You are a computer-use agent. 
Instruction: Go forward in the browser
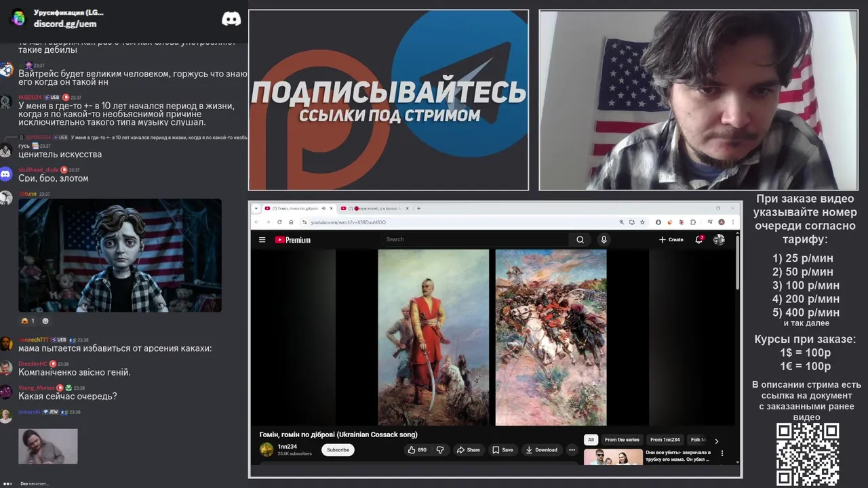coord(267,222)
